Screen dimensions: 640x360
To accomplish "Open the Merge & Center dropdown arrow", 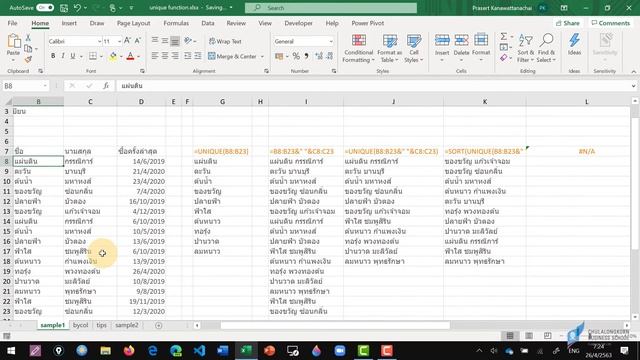I will (262, 56).
